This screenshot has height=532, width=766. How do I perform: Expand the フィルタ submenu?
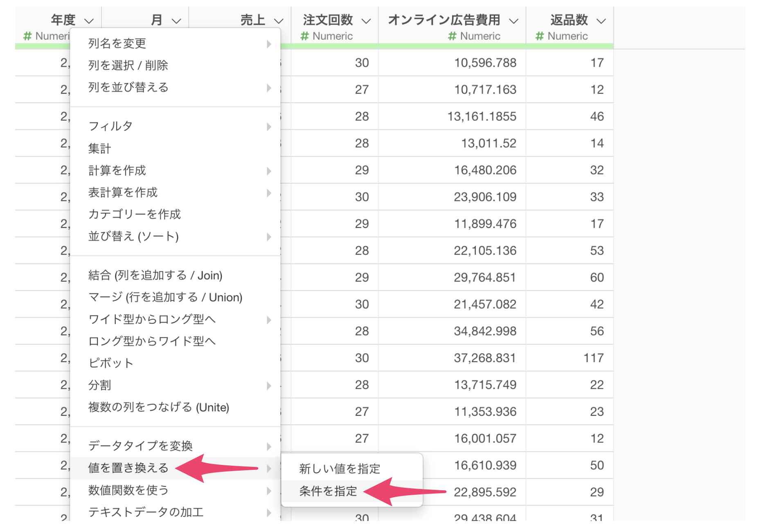click(110, 126)
